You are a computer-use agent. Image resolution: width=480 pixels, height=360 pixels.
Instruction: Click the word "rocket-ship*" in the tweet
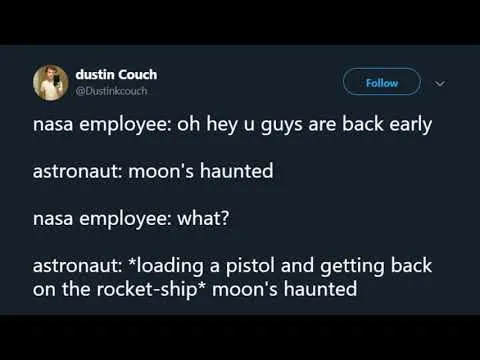(151, 289)
